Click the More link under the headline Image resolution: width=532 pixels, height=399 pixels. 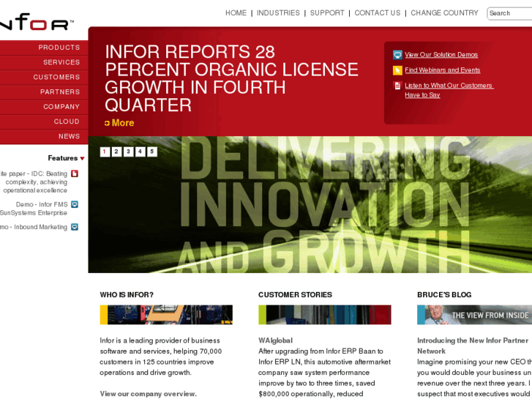pos(123,123)
